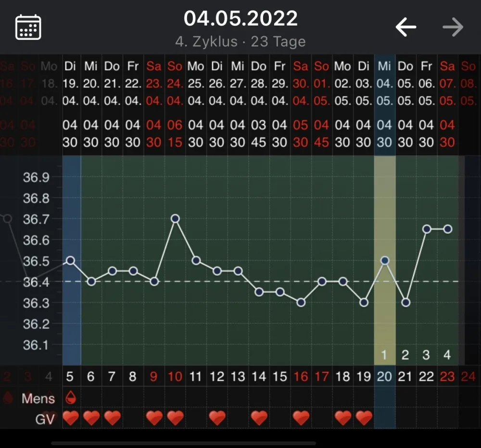The height and width of the screenshot is (448, 481).
Task: Open the calendar icon
Action: (x=28, y=27)
